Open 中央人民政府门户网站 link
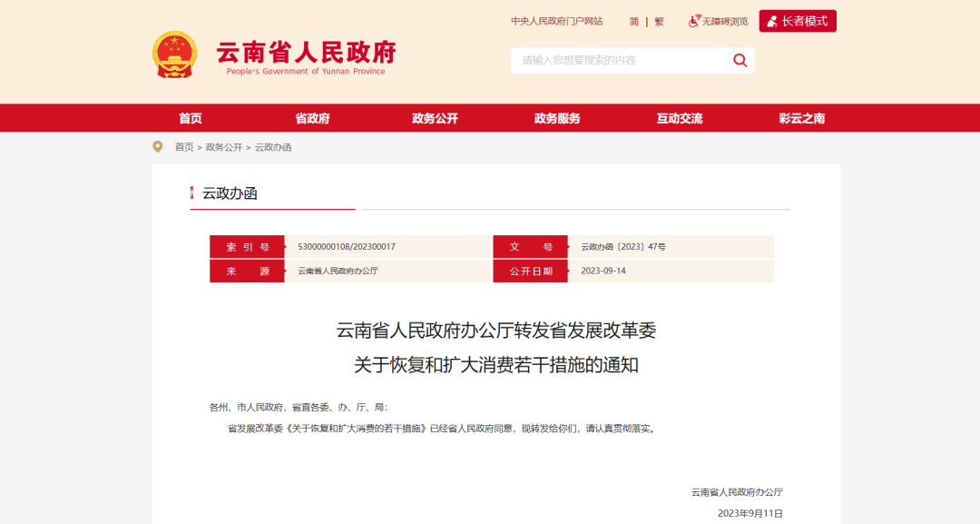The width and height of the screenshot is (980, 524). pos(557,21)
